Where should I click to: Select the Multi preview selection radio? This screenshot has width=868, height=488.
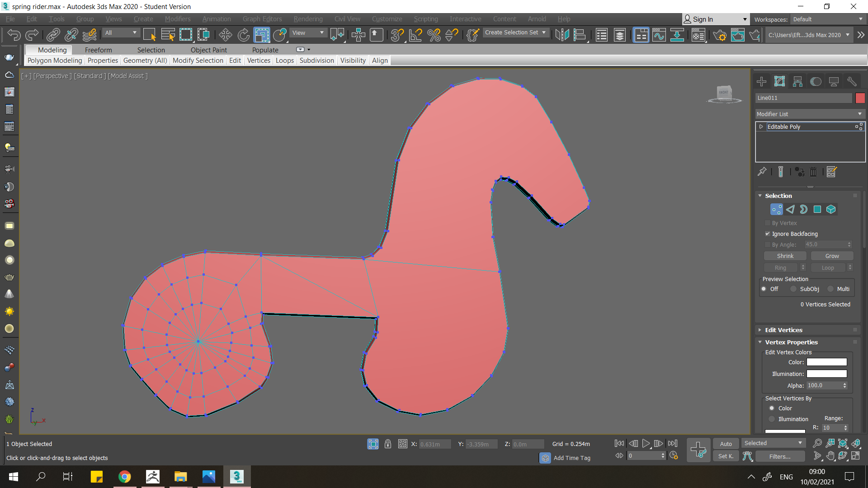(x=830, y=289)
